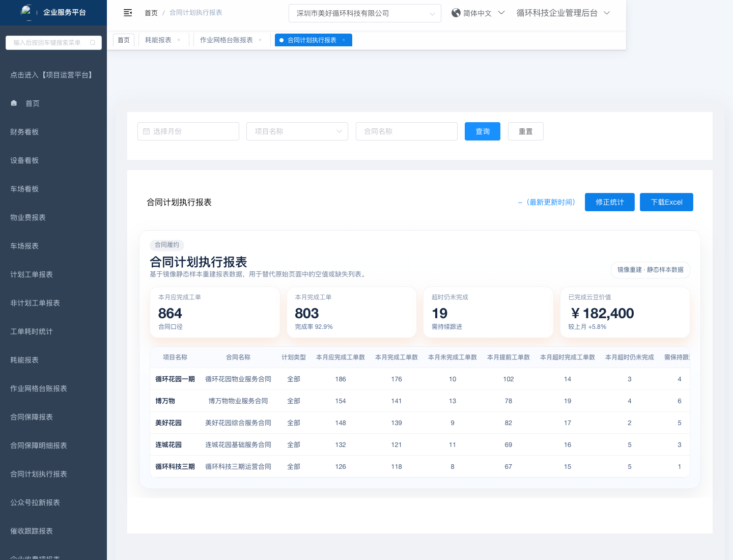Click the 查询 button
This screenshot has width=733, height=560.
tap(482, 131)
